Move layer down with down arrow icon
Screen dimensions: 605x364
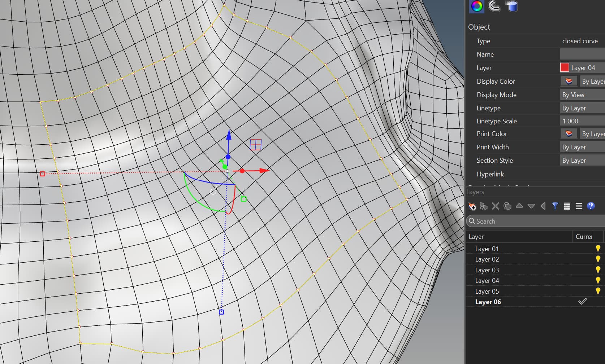[531, 206]
